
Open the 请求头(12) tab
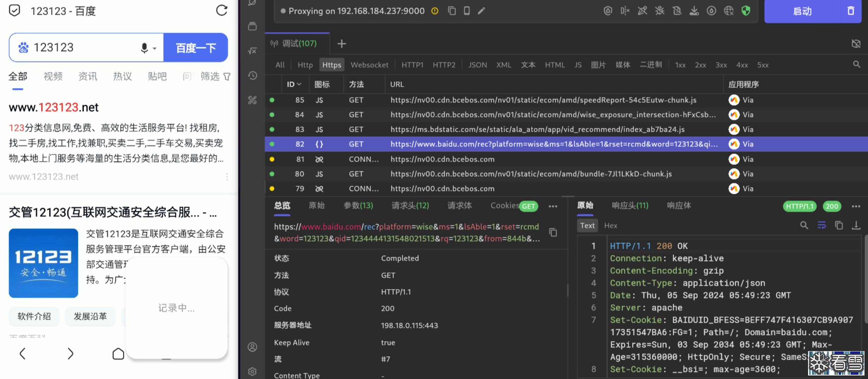pyautogui.click(x=410, y=205)
